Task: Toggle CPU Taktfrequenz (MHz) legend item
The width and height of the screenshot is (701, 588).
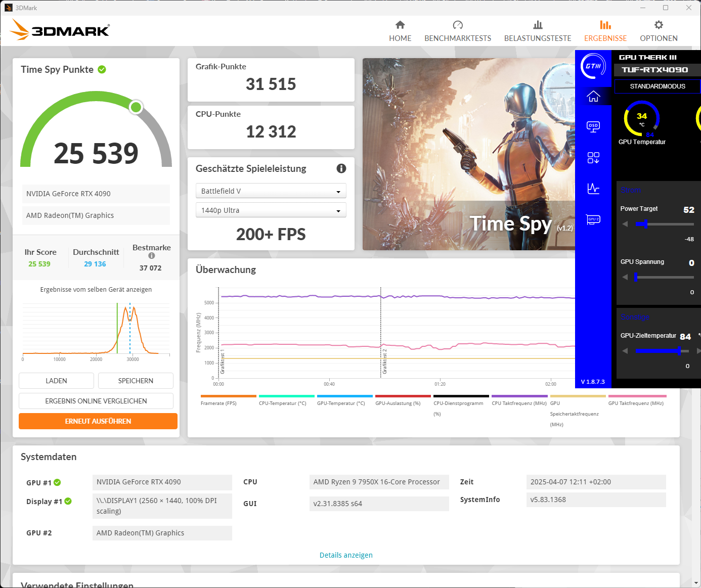Action: (x=519, y=401)
